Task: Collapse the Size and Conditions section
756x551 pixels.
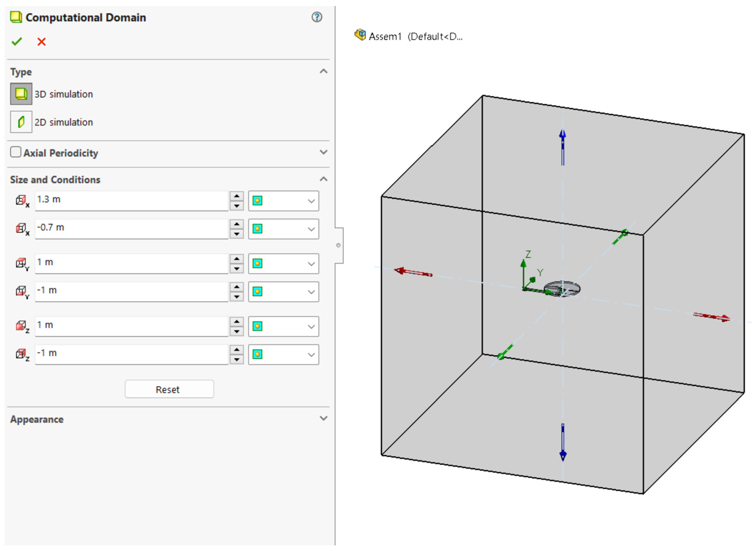Action: [323, 179]
